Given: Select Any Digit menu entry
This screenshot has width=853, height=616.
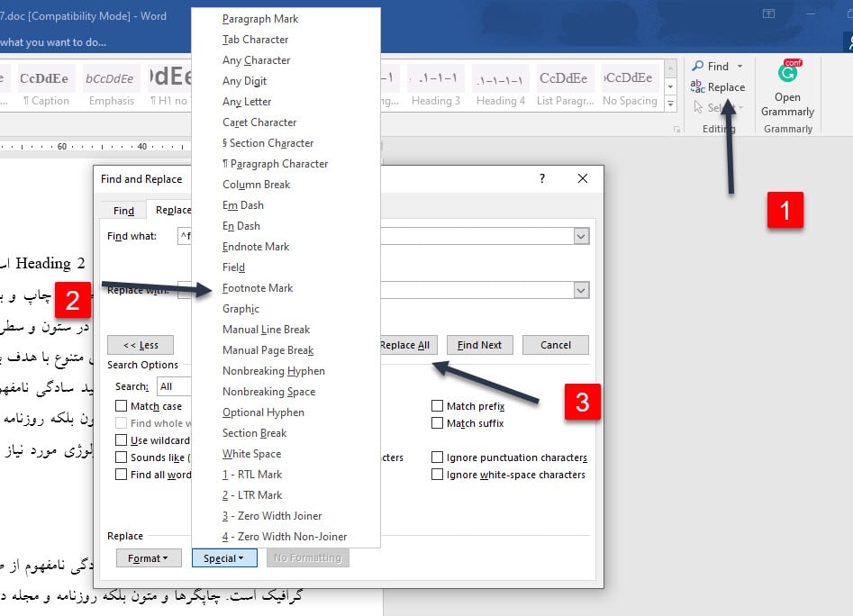Looking at the screenshot, I should point(286,81).
